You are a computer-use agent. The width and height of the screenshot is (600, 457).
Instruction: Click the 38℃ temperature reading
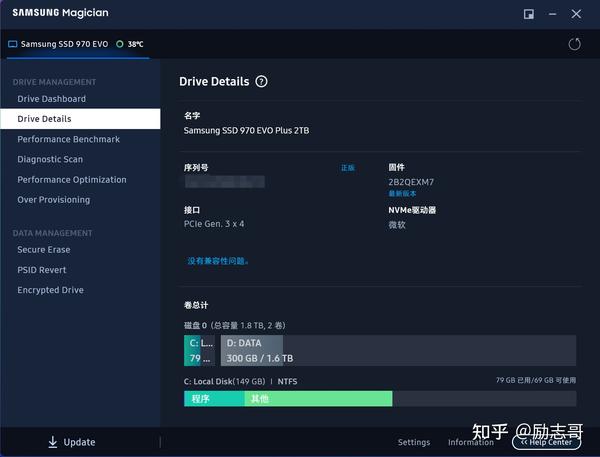pos(135,44)
